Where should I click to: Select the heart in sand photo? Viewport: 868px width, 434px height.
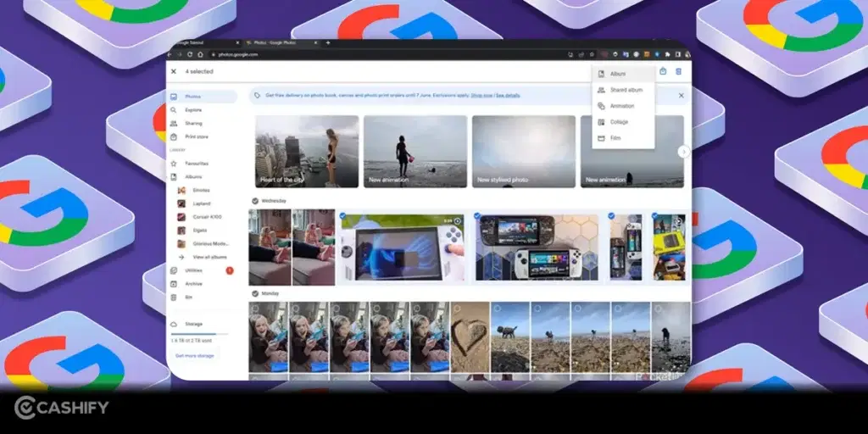(x=455, y=309)
